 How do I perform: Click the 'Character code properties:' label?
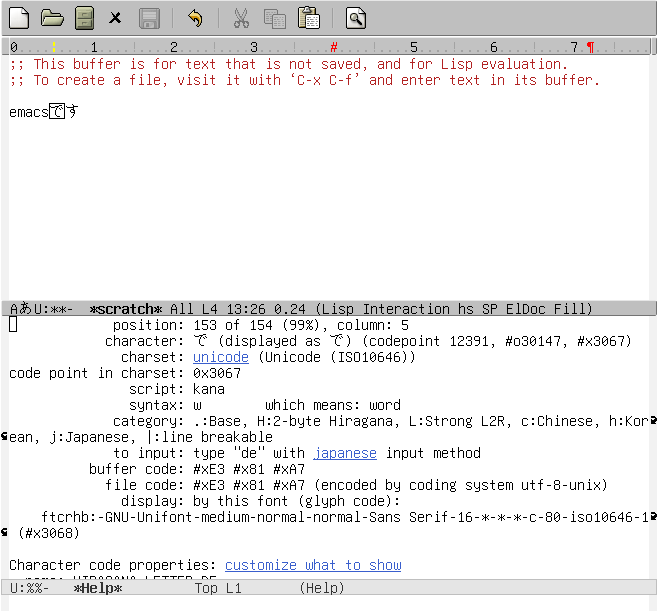(x=112, y=565)
